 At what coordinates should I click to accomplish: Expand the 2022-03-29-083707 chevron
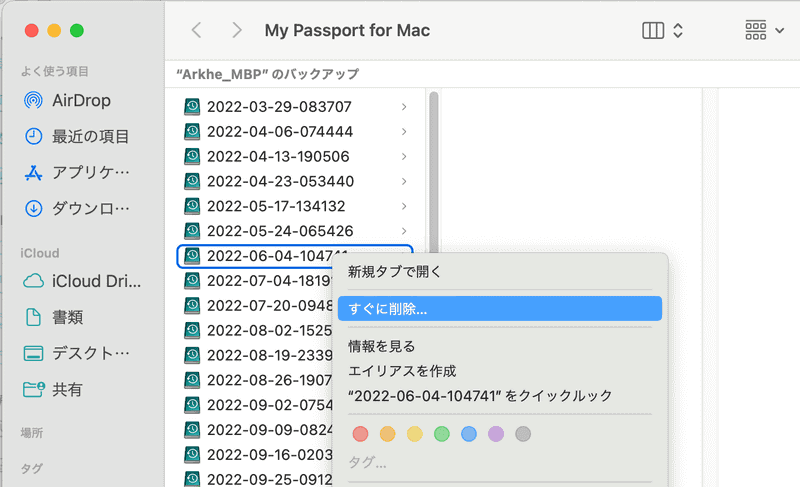click(x=404, y=107)
